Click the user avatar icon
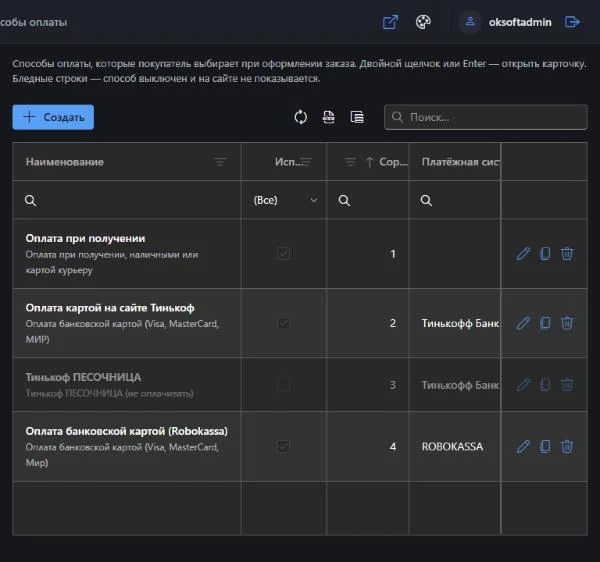The height and width of the screenshot is (562, 600). tap(470, 22)
